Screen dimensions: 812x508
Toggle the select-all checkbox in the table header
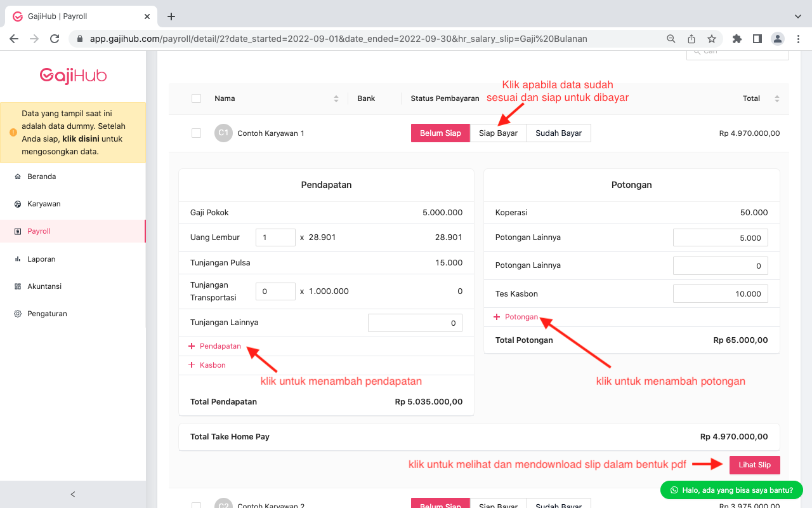(196, 98)
